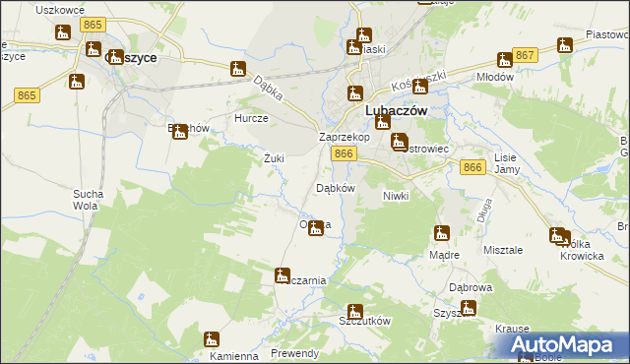
Task: Select the Dąbrowa village label
Action: 471,287
